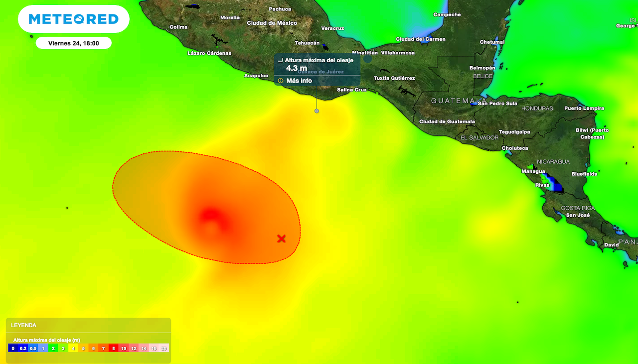Click the Meteored logo
Image resolution: width=638 pixels, height=364 pixels.
(x=74, y=19)
